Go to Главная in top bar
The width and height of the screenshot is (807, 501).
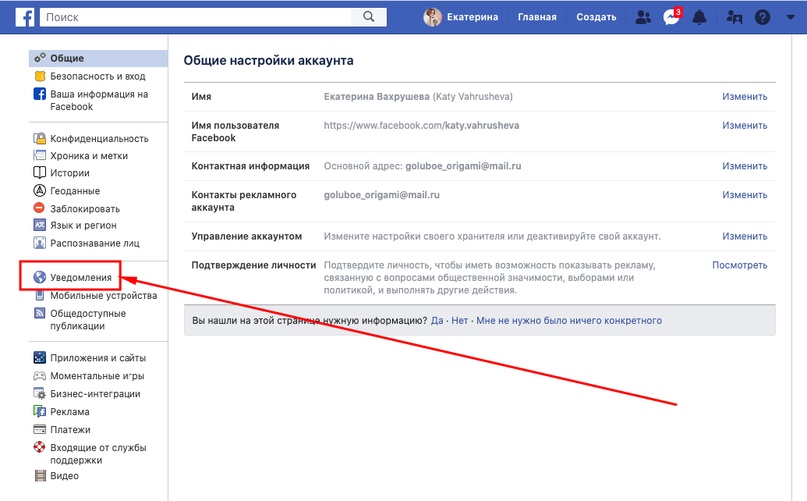pyautogui.click(x=537, y=17)
